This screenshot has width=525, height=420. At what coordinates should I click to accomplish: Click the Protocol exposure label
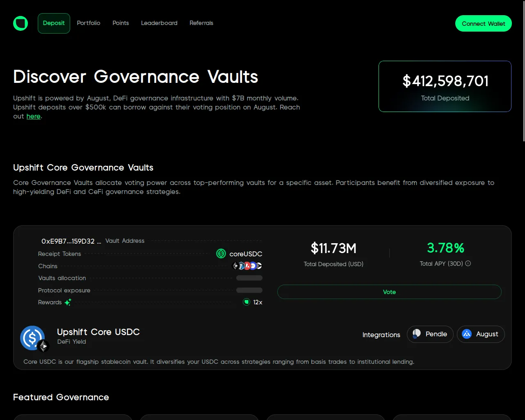[x=64, y=290]
